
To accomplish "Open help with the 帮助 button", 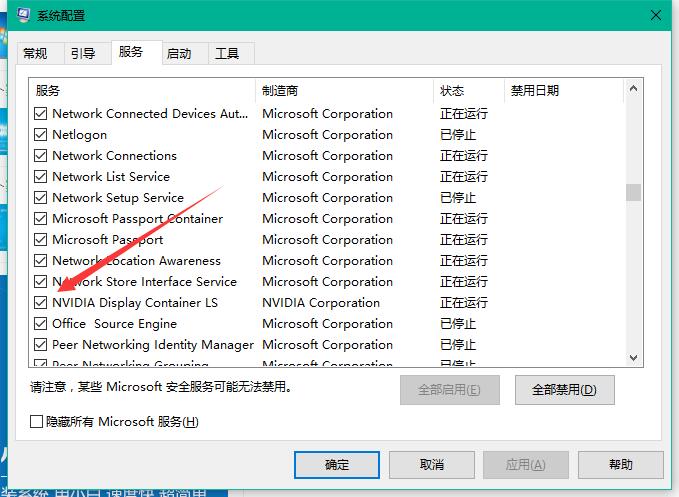I will pos(620,465).
